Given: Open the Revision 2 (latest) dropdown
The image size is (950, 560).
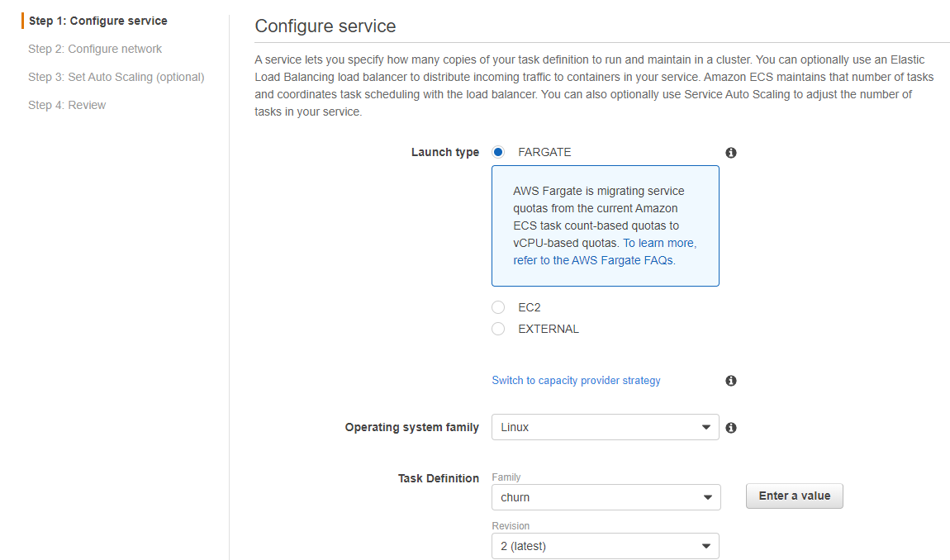Looking at the screenshot, I should click(606, 546).
